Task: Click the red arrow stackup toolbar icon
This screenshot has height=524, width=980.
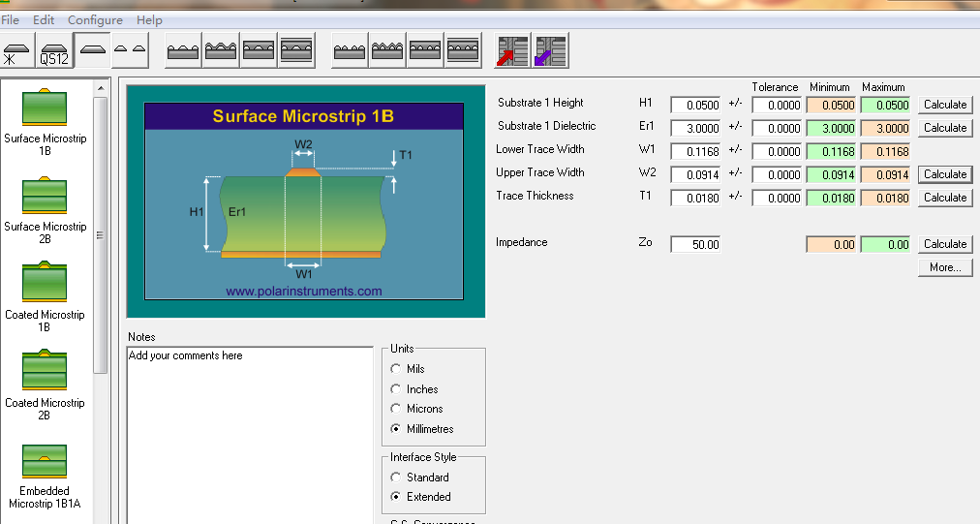Action: click(512, 50)
